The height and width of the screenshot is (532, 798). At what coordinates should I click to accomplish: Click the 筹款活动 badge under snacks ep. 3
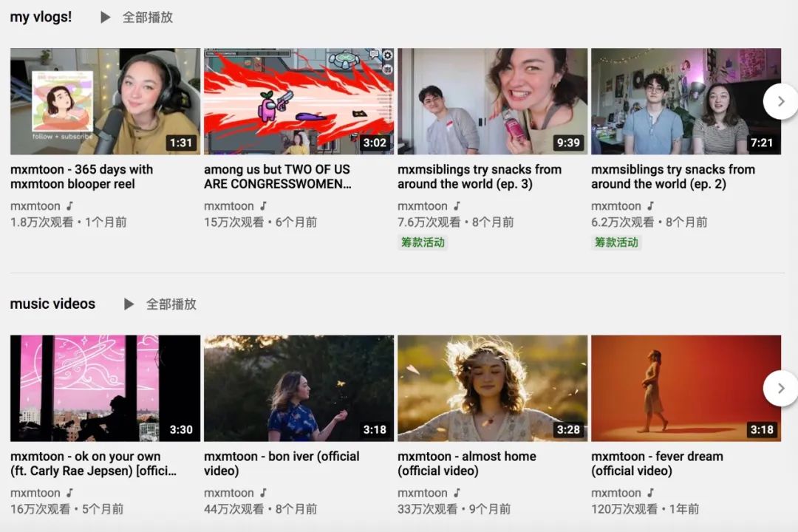coord(423,242)
